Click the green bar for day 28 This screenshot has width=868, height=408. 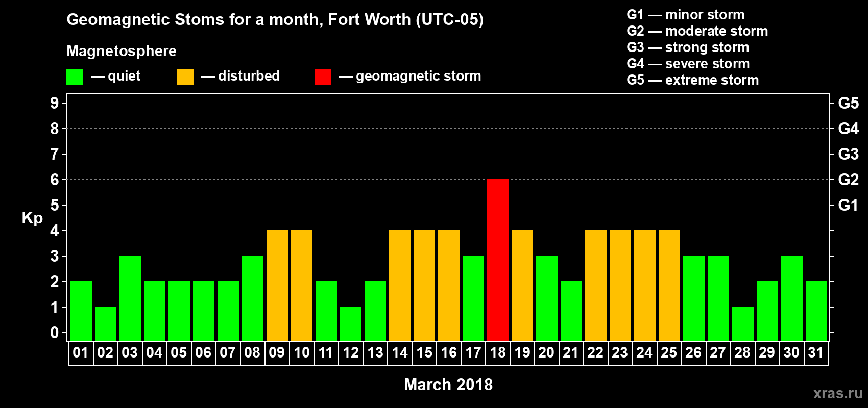(x=743, y=323)
